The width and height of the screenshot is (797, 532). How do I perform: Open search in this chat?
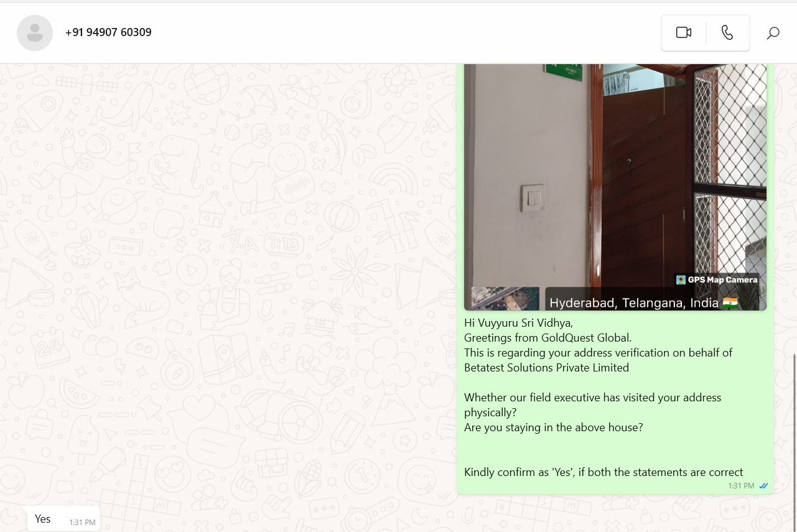pos(773,33)
